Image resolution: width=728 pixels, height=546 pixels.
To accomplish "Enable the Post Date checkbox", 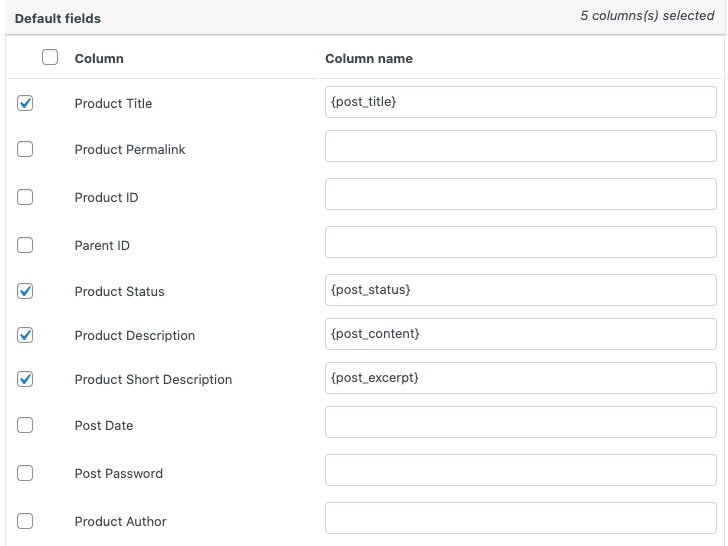I will pos(26,425).
